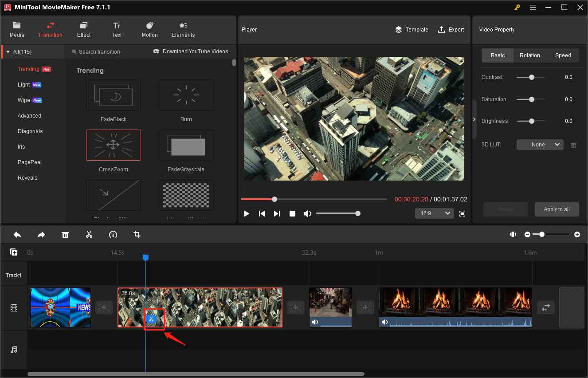
Task: Go to next frame
Action: pyautogui.click(x=277, y=214)
